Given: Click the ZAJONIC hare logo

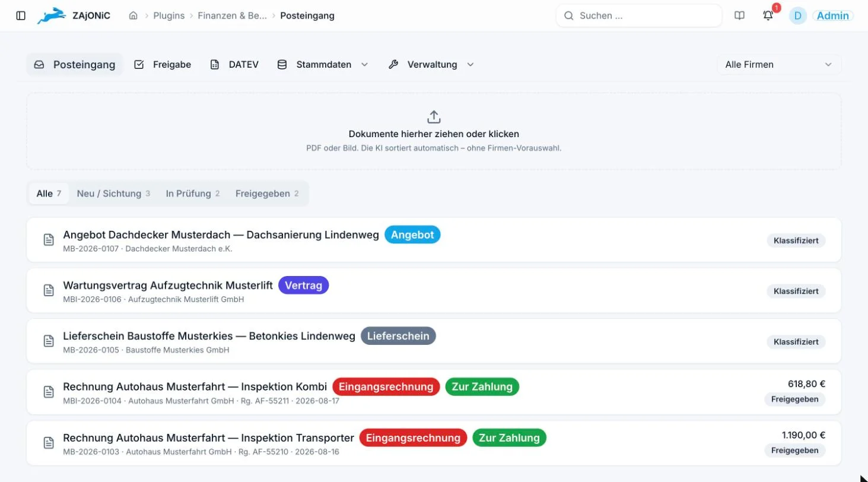Looking at the screenshot, I should [x=52, y=16].
